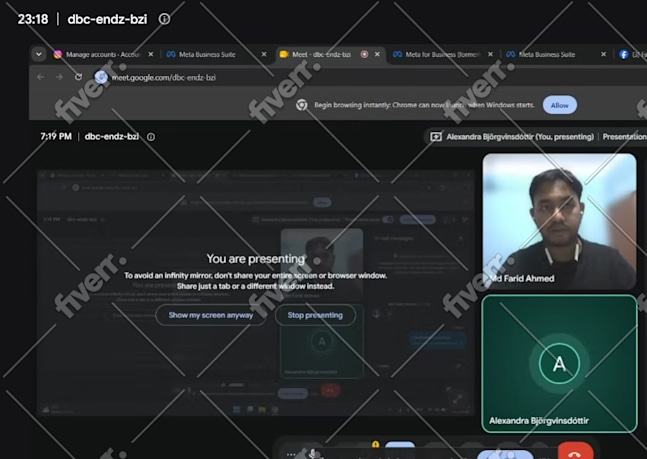The height and width of the screenshot is (459, 647).
Task: Open meeting info icon next to 7:19 PM
Action: [151, 137]
